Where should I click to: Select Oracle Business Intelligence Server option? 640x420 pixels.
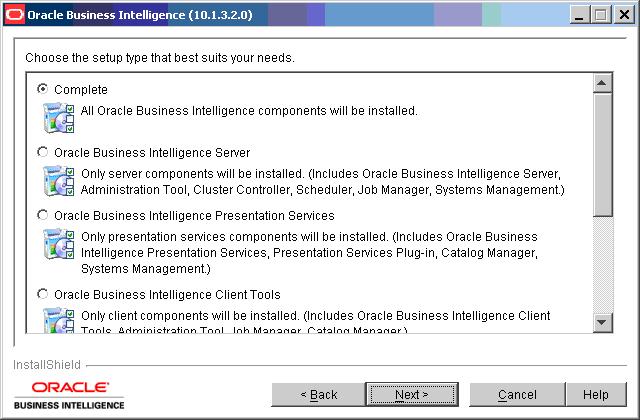point(43,152)
